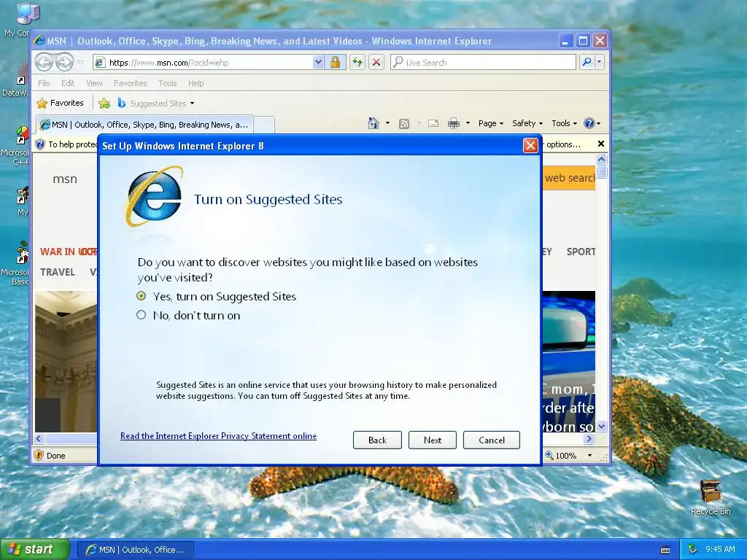Click the information bar shield icon
The width and height of the screenshot is (747, 560).
coord(41,144)
